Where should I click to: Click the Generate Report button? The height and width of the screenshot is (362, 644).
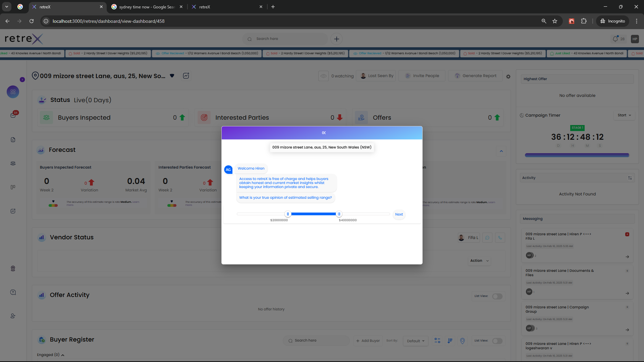(476, 76)
